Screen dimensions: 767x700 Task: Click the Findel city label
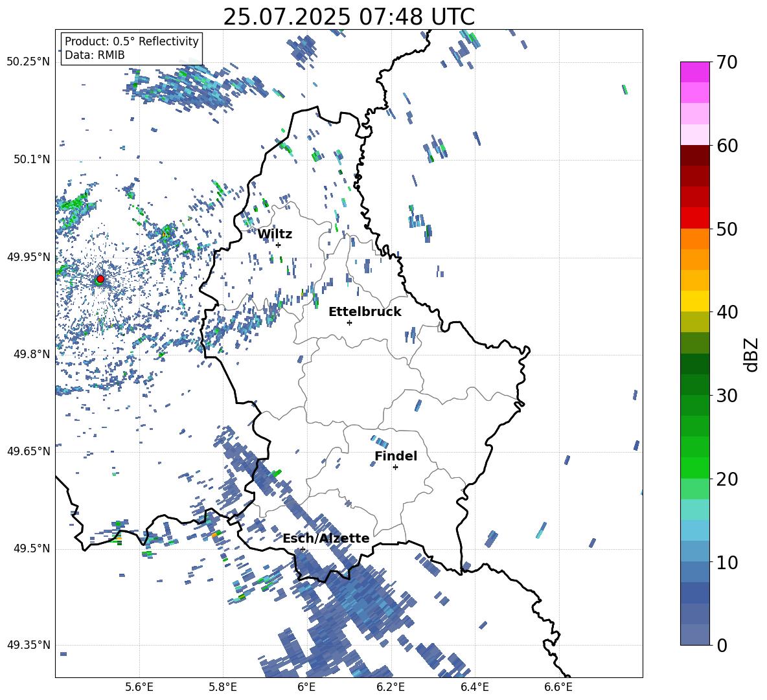[396, 456]
